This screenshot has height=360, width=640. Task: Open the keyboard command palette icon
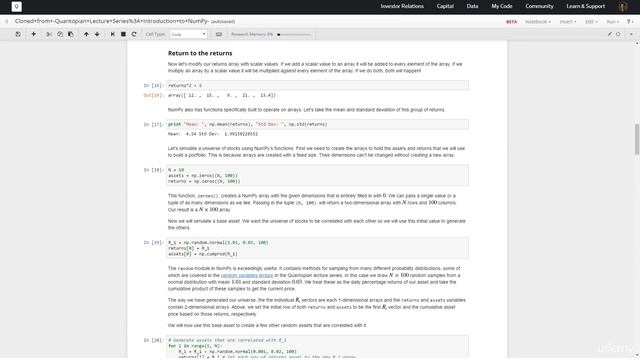(x=219, y=34)
